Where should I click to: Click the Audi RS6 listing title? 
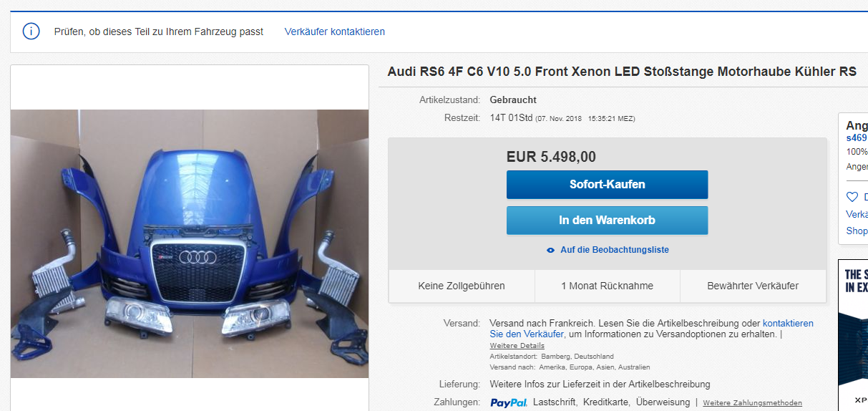pos(622,72)
